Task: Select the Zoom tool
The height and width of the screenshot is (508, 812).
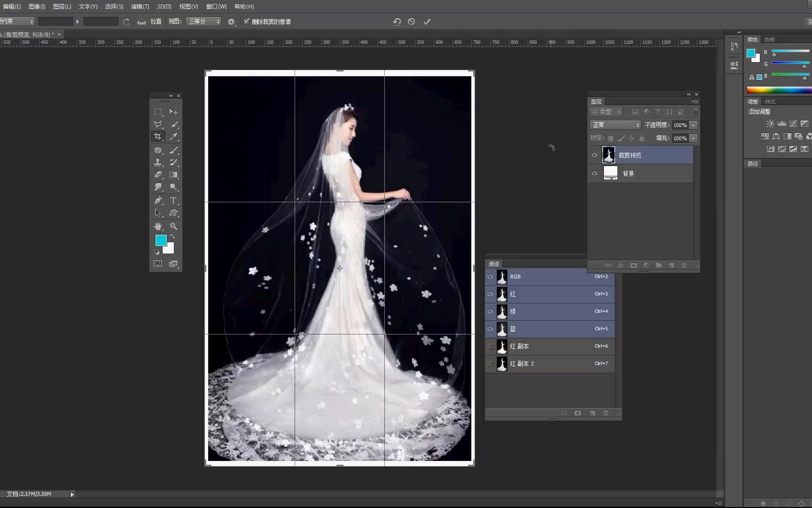Action: tap(173, 226)
